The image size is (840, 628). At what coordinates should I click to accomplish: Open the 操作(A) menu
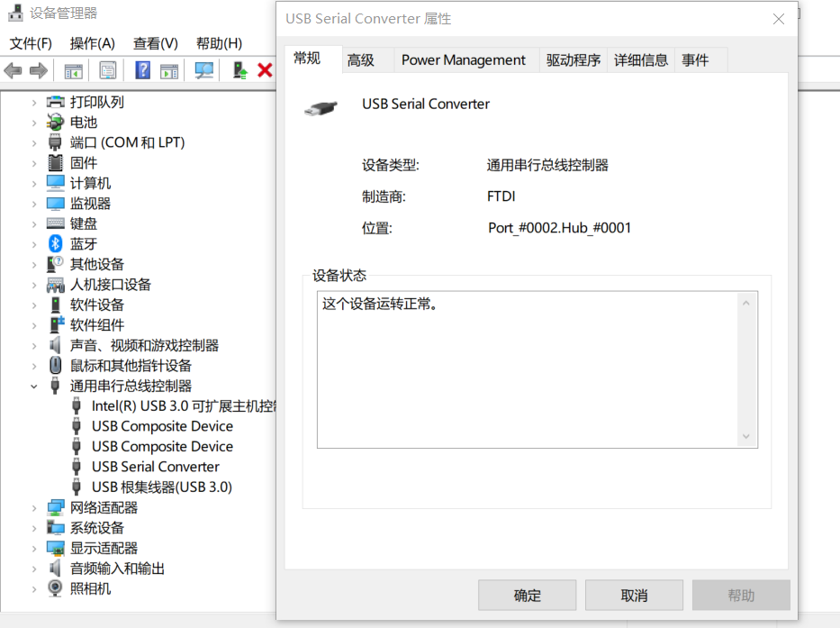coord(92,43)
